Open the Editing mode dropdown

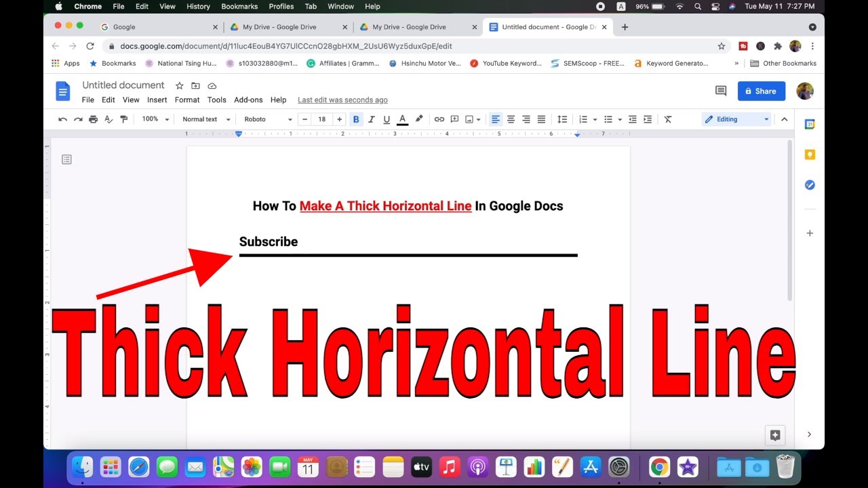tap(736, 119)
